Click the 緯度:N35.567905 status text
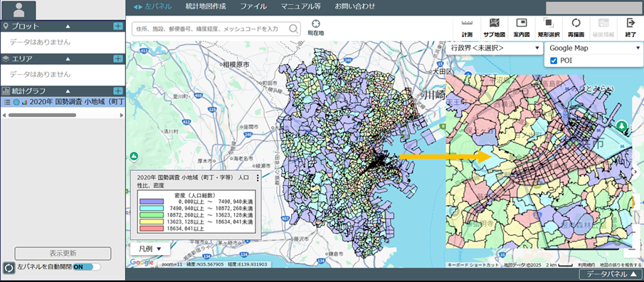The image size is (644, 282). [204, 264]
